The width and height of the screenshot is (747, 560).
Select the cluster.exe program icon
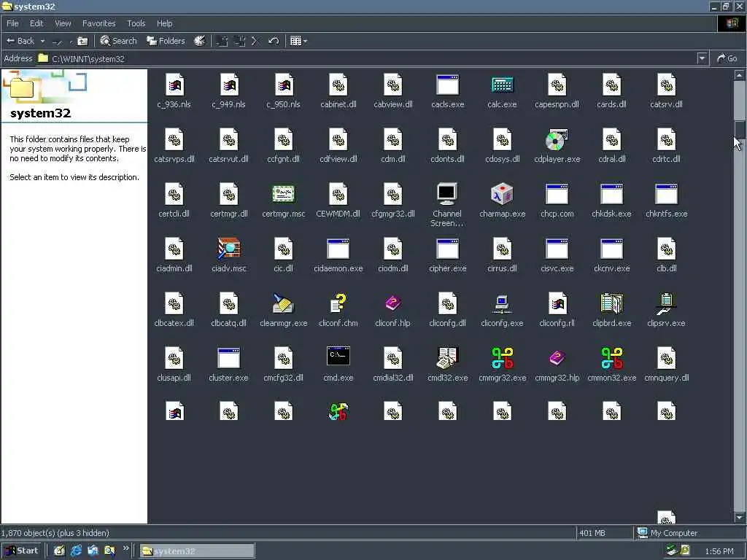coord(228,358)
